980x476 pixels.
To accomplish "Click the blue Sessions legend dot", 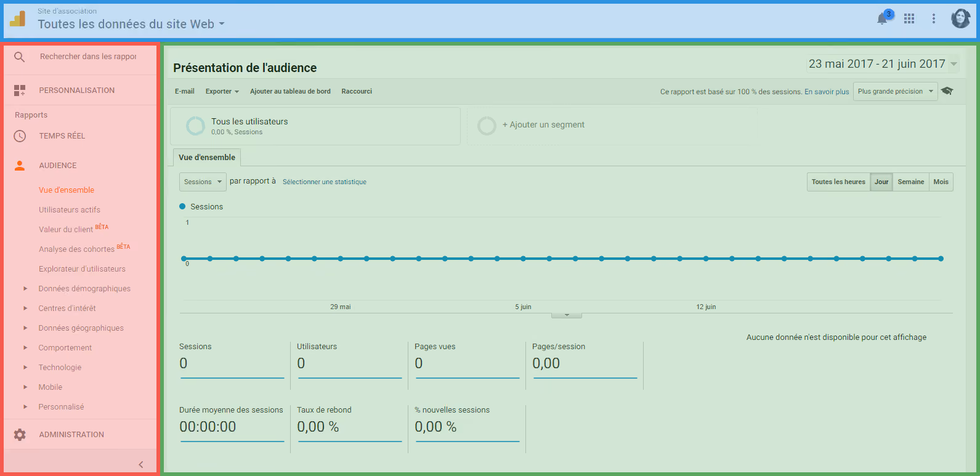I will pyautogui.click(x=182, y=206).
